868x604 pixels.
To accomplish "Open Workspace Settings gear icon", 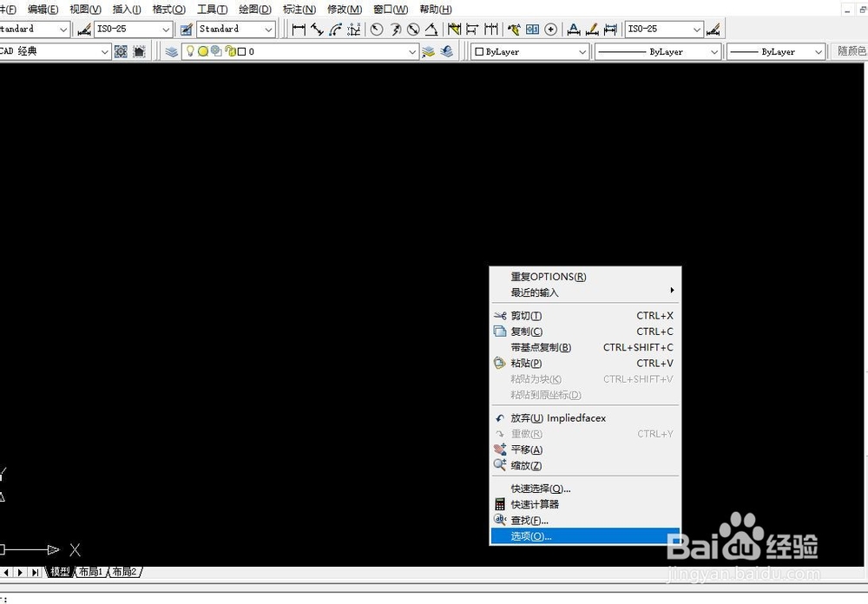I will (x=121, y=51).
